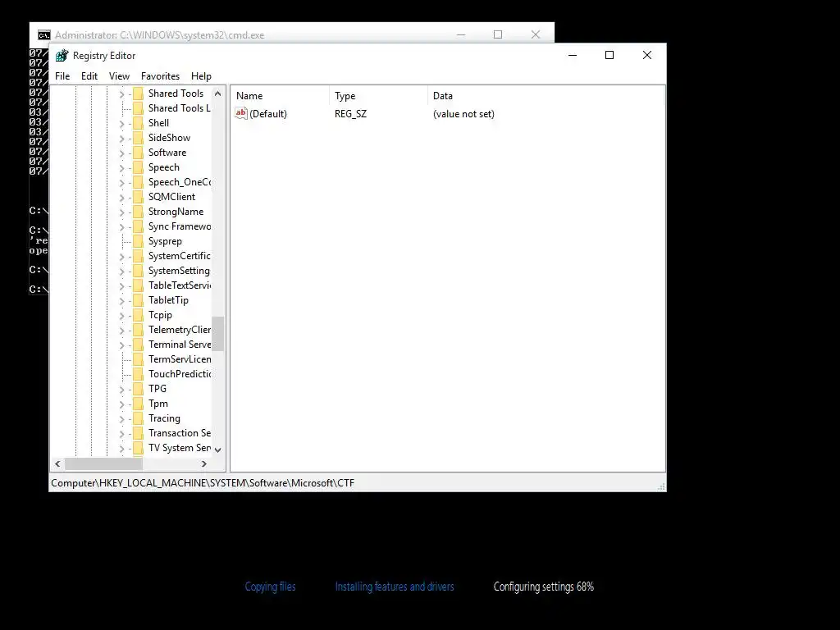Expand the Shell registry key
Image resolution: width=840 pixels, height=630 pixels.
pos(121,124)
